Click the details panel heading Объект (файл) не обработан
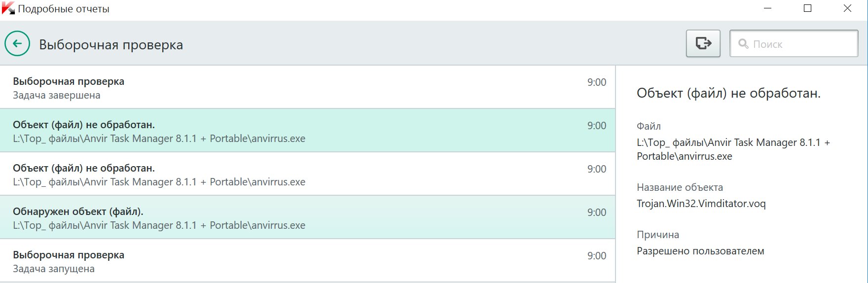 coord(728,93)
